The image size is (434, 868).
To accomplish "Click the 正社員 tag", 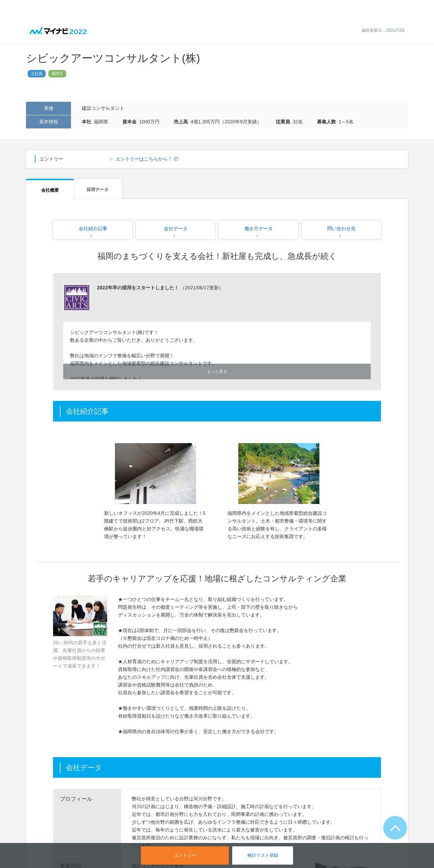I will point(37,74).
